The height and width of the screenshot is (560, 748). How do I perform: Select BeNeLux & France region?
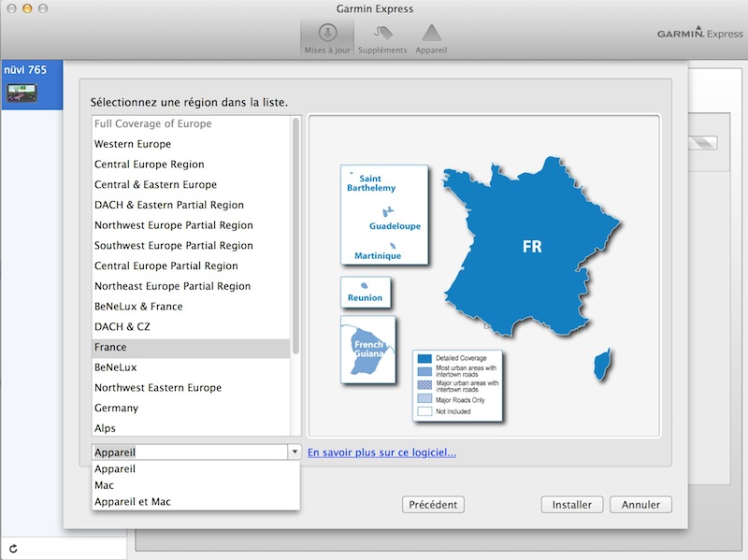pos(191,307)
